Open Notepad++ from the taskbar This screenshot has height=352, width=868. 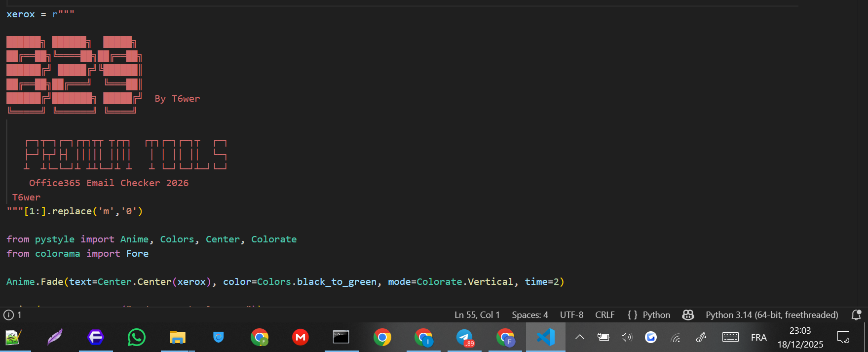[13, 338]
